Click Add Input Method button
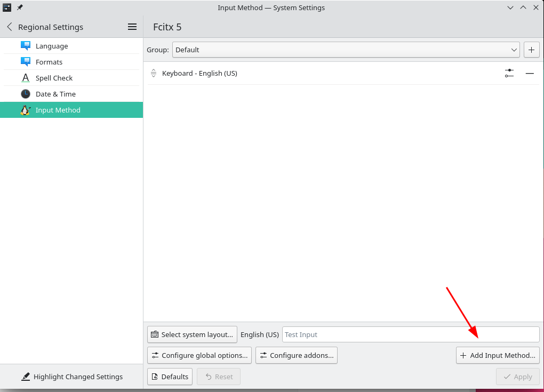544x392 pixels. (x=498, y=355)
